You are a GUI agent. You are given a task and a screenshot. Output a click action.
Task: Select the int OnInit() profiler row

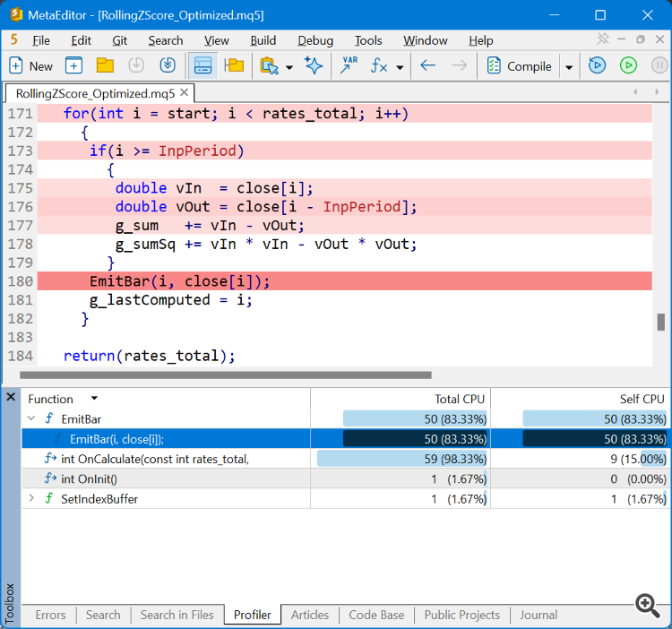pos(346,478)
